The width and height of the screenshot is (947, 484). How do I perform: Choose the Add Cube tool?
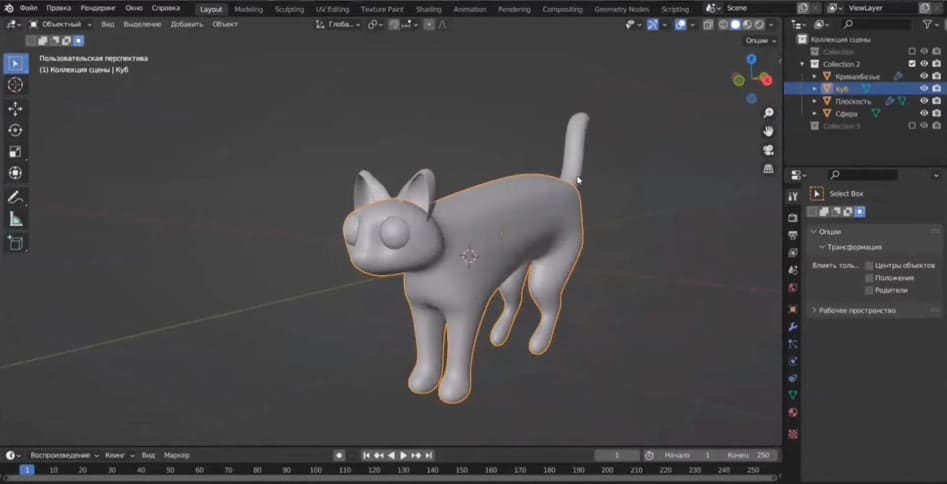point(16,243)
